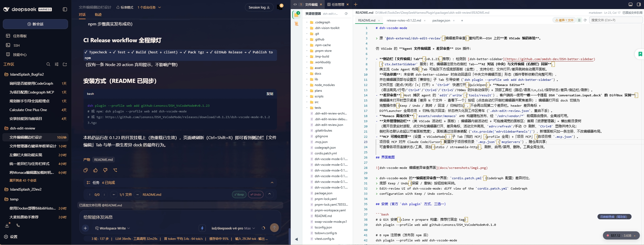Download the Session log
Viewport: 644px width, 245px height.
[259, 7]
